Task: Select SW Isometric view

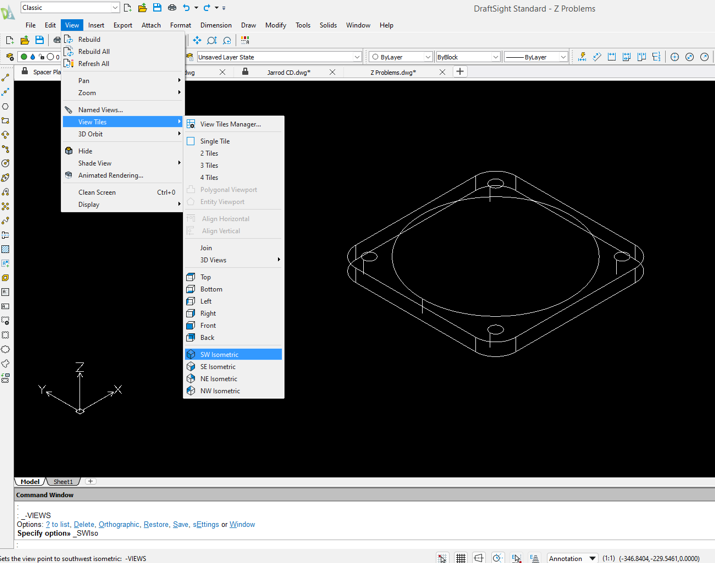Action: 219,355
